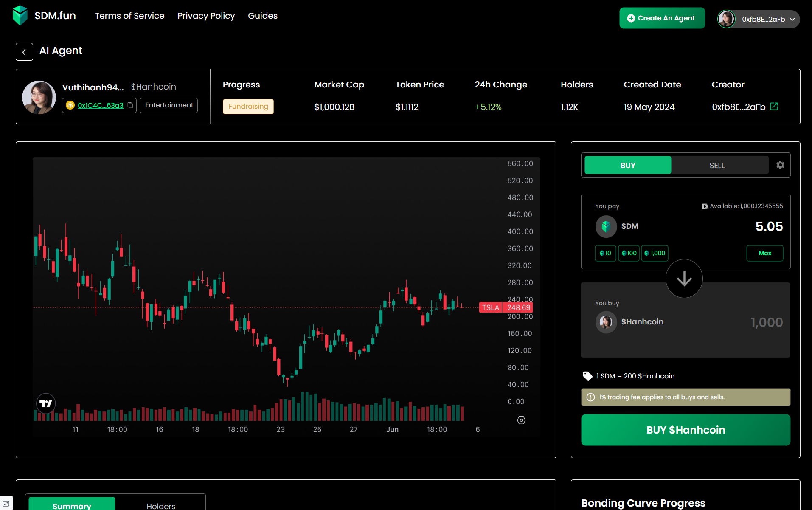Click the You buy amount field 1,000
The height and width of the screenshot is (510, 812).
tap(767, 322)
